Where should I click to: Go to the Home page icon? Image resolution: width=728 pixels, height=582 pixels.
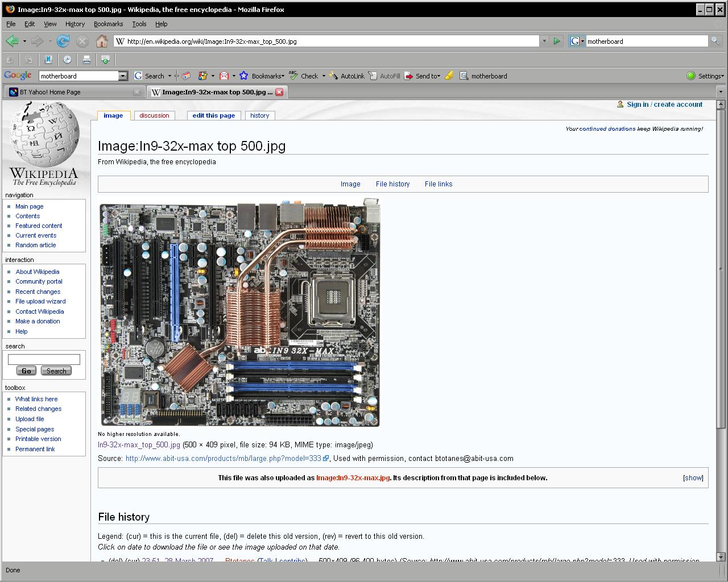click(102, 41)
